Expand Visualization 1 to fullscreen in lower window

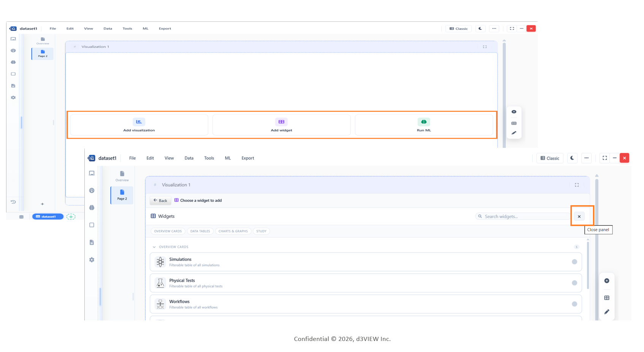pyautogui.click(x=577, y=185)
